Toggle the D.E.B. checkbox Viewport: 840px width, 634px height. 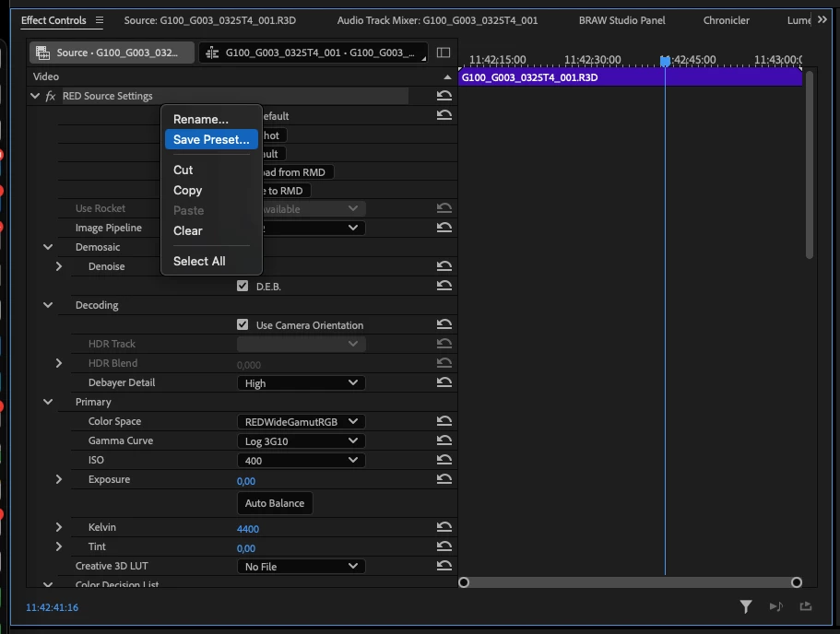[243, 286]
